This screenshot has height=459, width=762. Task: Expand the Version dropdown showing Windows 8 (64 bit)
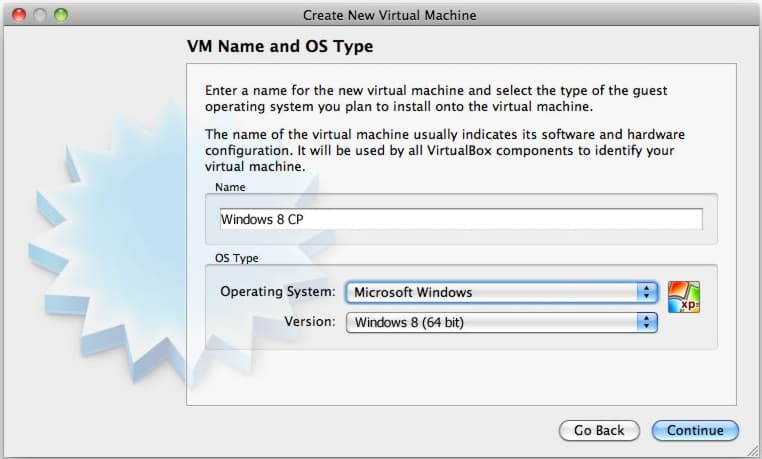(500, 322)
